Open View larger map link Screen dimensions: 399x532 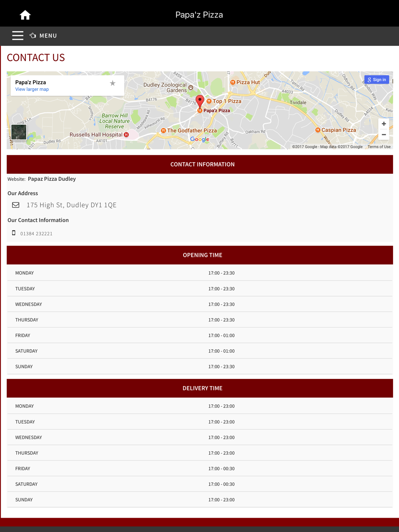32,89
